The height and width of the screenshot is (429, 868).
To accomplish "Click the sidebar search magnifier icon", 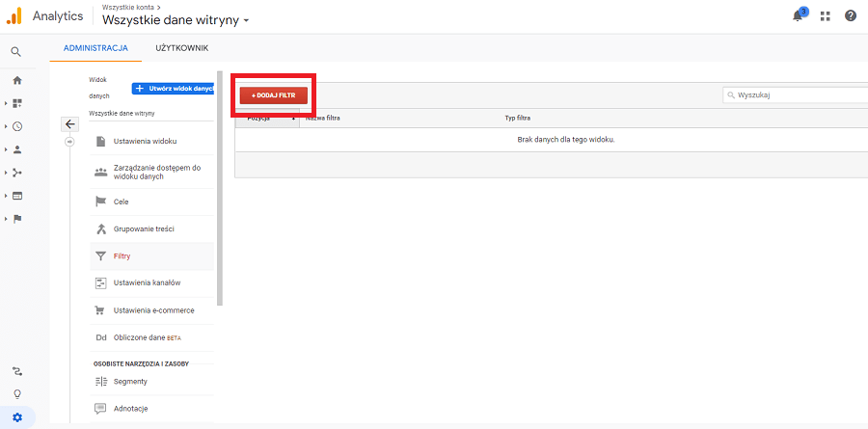I will coord(16,52).
